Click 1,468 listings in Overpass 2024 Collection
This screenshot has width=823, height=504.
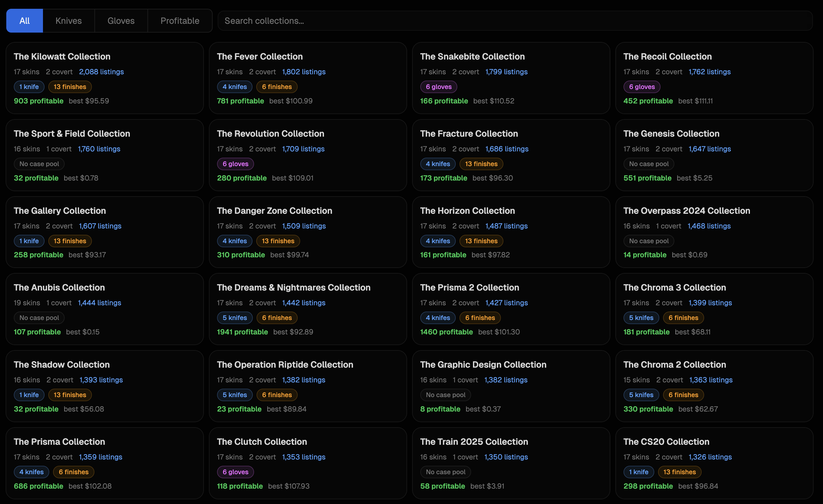tap(709, 226)
